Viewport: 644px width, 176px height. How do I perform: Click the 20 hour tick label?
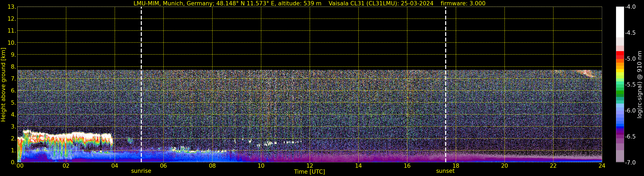pos(505,166)
